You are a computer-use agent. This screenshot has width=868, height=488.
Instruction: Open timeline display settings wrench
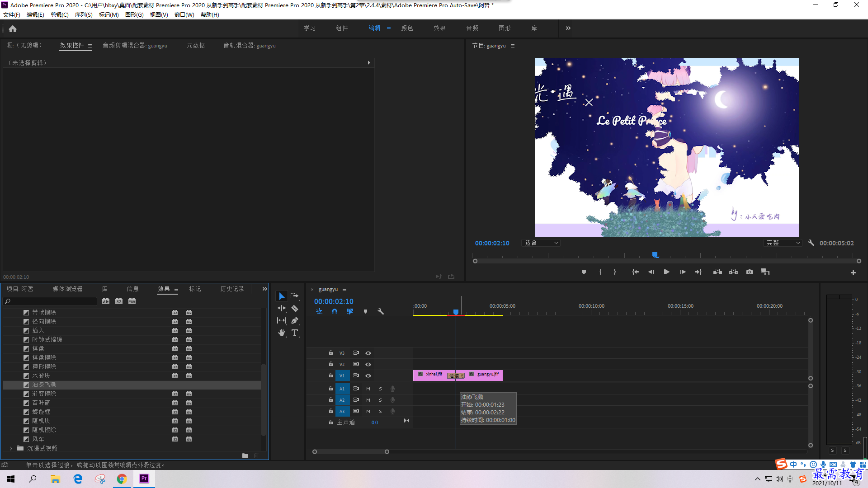[x=381, y=311]
